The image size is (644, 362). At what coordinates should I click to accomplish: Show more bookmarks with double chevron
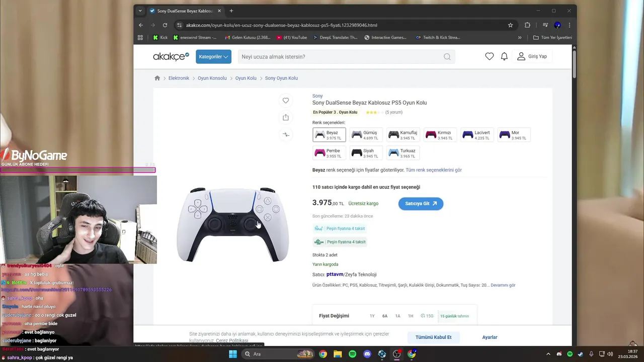(520, 37)
